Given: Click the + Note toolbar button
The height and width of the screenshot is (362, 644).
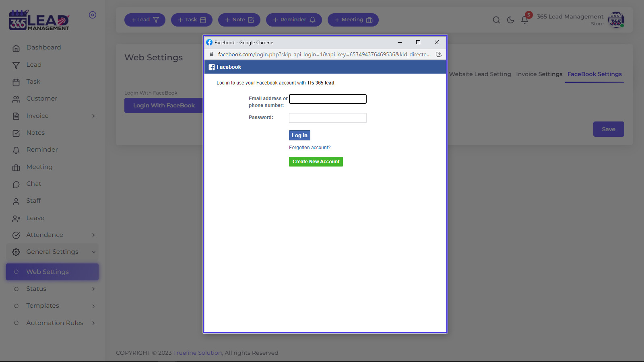Looking at the screenshot, I should (x=239, y=20).
